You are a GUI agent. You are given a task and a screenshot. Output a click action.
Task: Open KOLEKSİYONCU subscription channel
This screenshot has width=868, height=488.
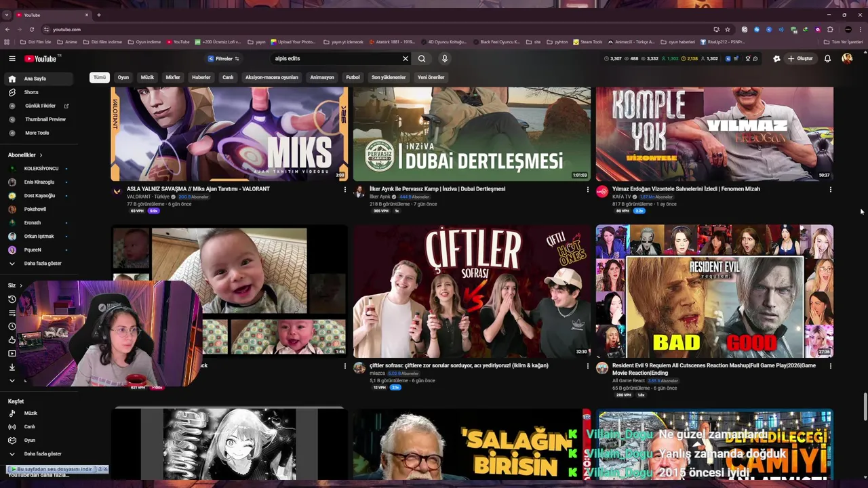[41, 169]
